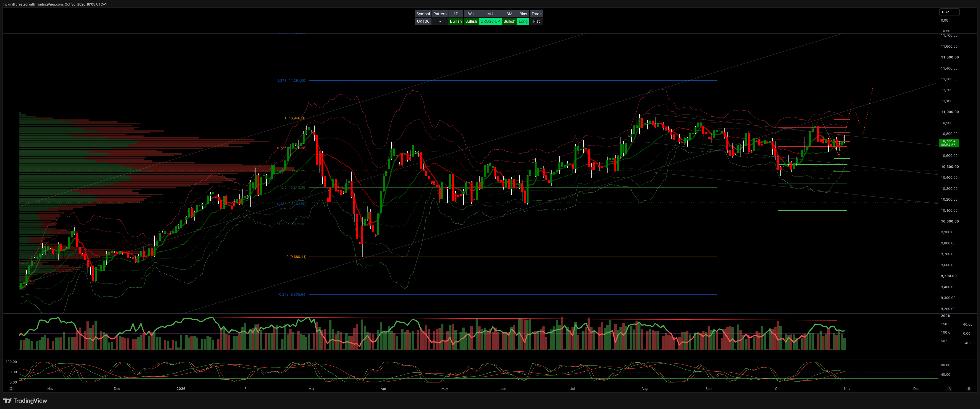Click the 2026 label on the time axis

[181, 388]
